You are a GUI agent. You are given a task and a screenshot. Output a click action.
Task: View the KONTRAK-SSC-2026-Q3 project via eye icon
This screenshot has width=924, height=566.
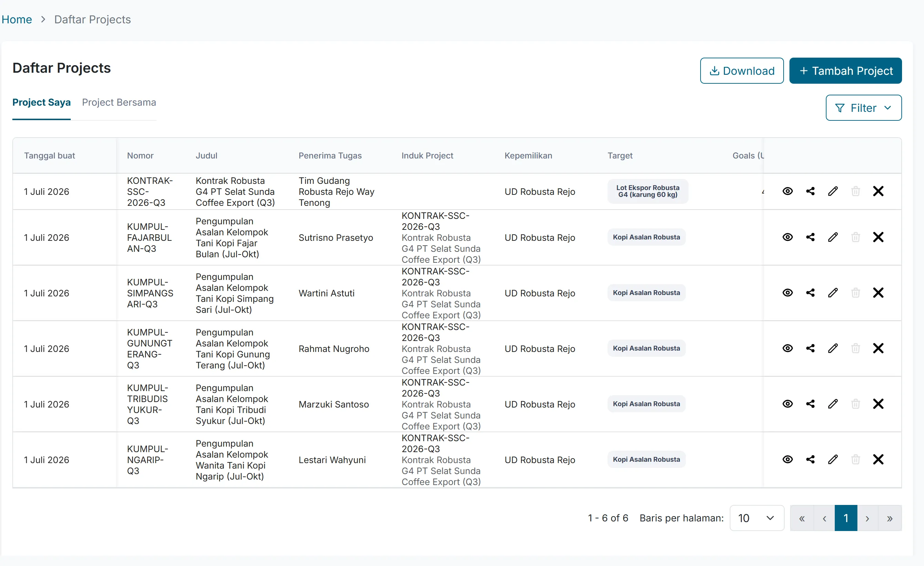point(787,191)
